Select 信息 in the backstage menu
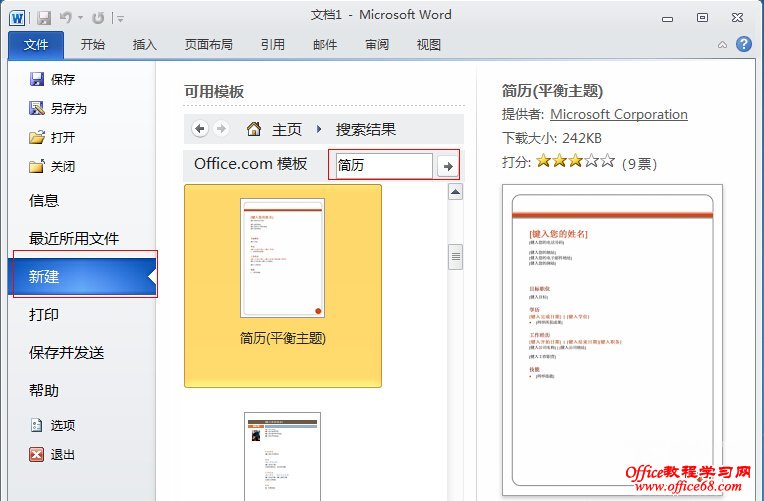 pyautogui.click(x=44, y=200)
